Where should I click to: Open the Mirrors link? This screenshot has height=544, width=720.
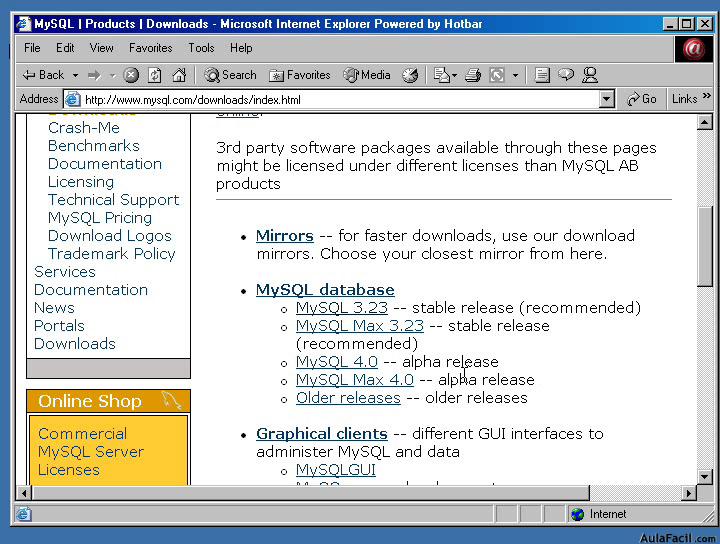(285, 236)
